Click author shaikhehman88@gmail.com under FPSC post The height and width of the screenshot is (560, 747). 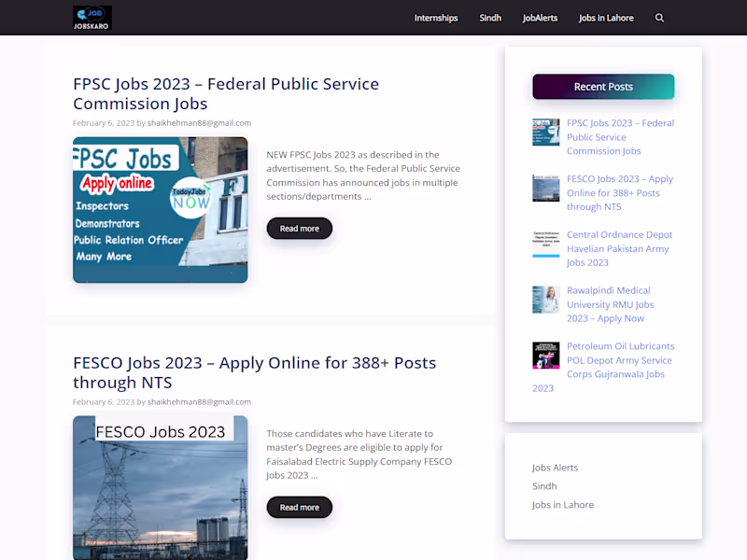[199, 123]
